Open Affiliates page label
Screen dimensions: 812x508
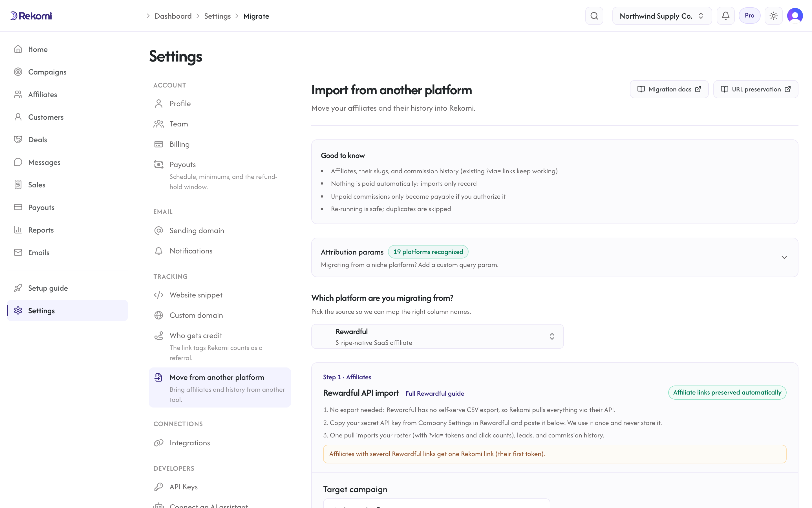43,95
